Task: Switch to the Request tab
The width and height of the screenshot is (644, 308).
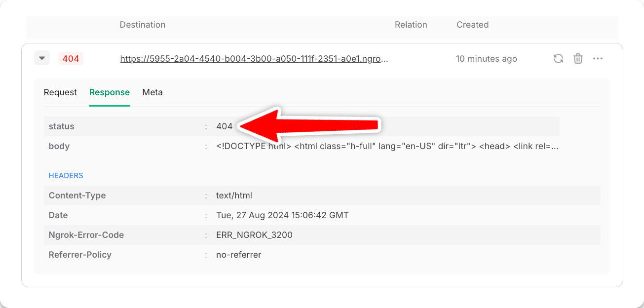Action: coord(60,92)
